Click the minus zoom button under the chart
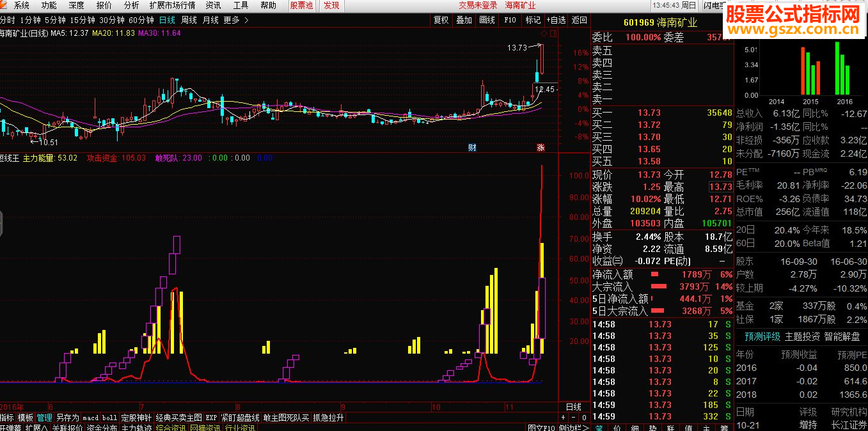Screen dimensions: 868x431 [573, 418]
